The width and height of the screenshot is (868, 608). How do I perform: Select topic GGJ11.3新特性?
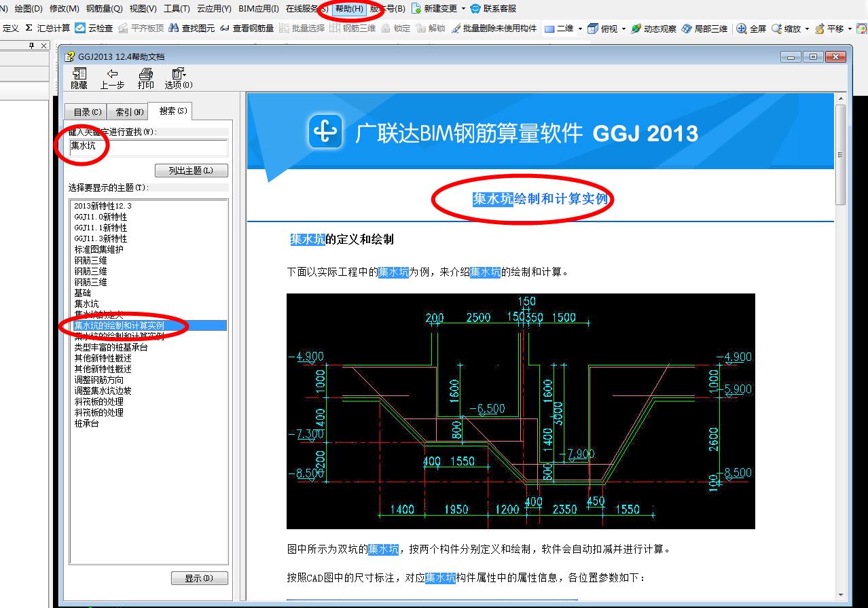pos(101,238)
